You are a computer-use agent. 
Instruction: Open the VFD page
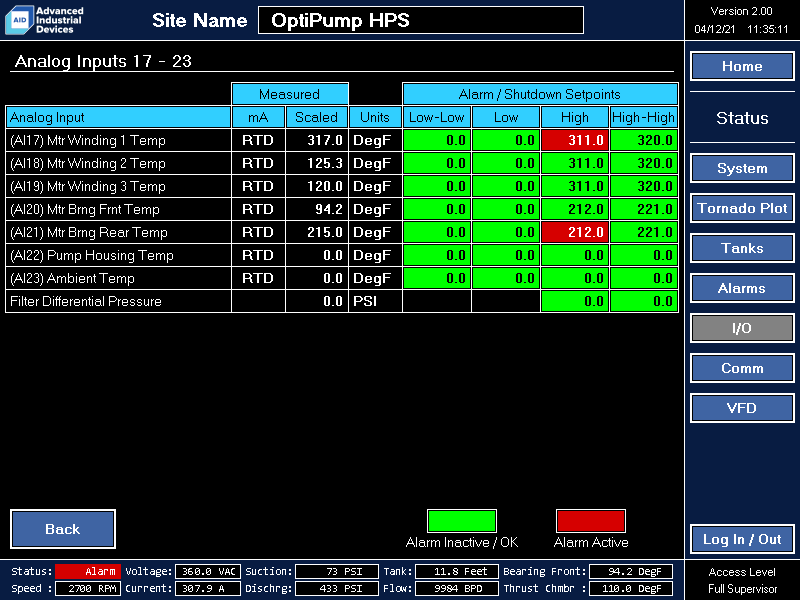(x=742, y=408)
